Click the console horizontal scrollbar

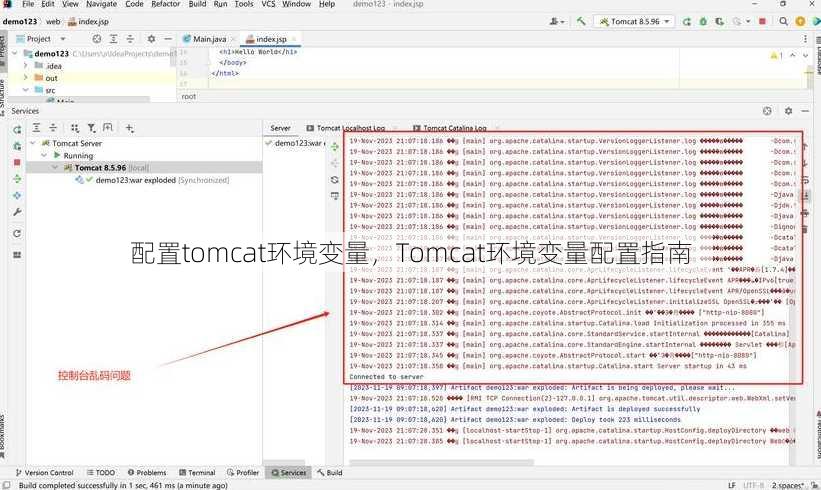(441, 462)
